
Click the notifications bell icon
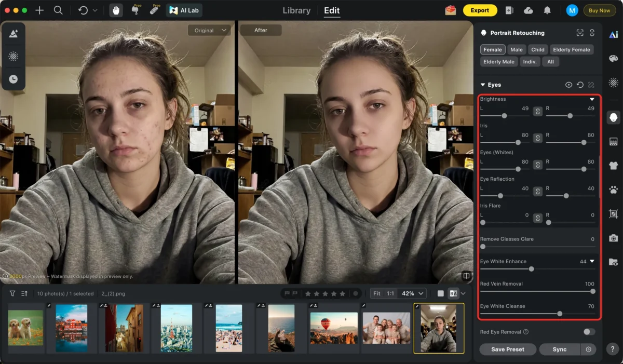(547, 10)
